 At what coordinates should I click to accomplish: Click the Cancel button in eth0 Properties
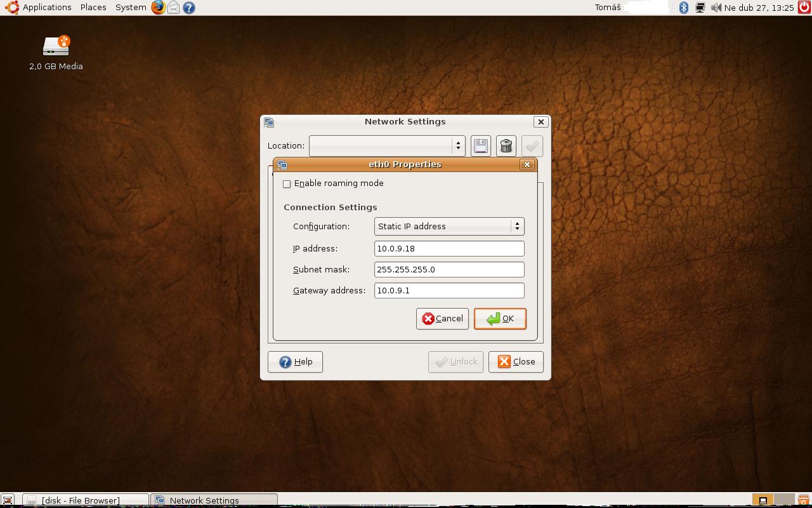tap(442, 319)
